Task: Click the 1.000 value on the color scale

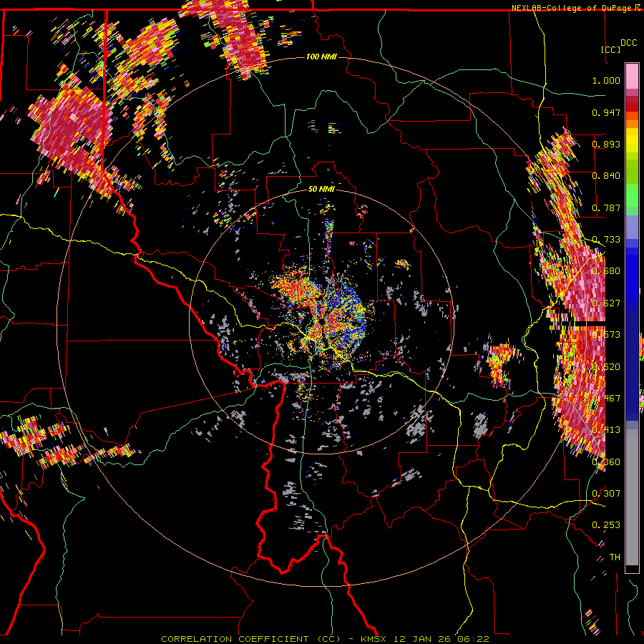Action: coord(606,80)
